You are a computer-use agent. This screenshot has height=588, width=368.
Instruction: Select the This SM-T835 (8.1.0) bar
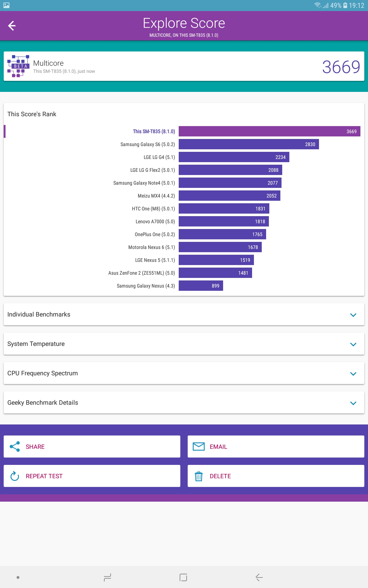269,131
